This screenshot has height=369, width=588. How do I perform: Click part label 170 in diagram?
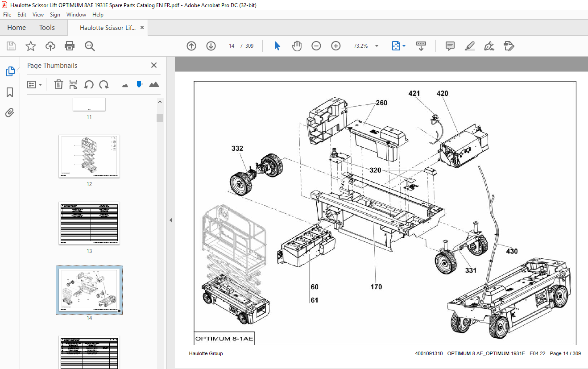pyautogui.click(x=376, y=287)
